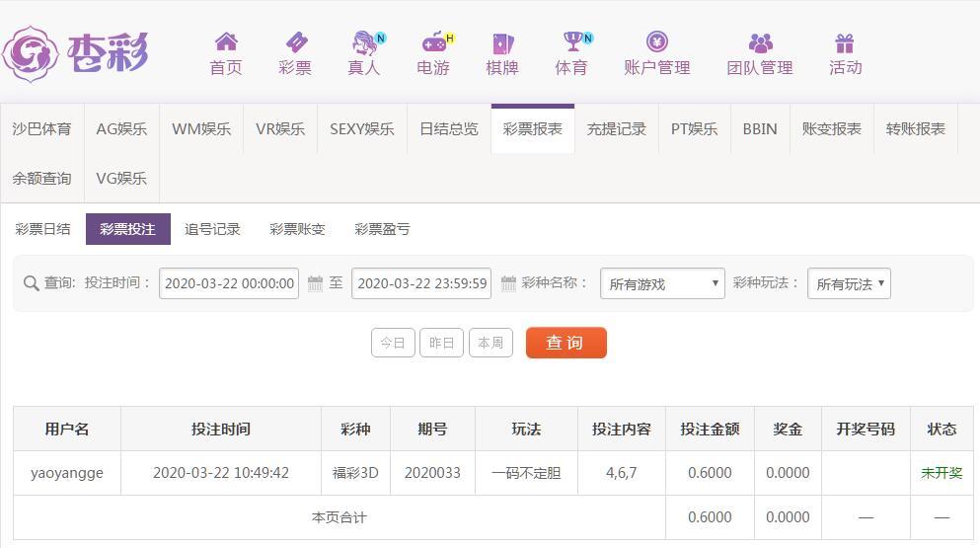Open the 彩种玩法 所有玩法 dropdown
Screen dimensions: 980x548
point(849,283)
